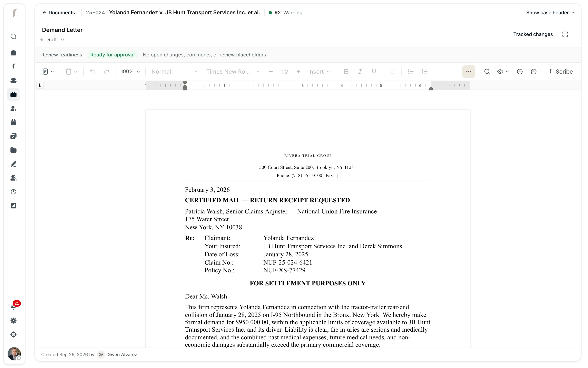Click the Dear Ms. Walsh salutation
The image size is (588, 368).
(207, 296)
